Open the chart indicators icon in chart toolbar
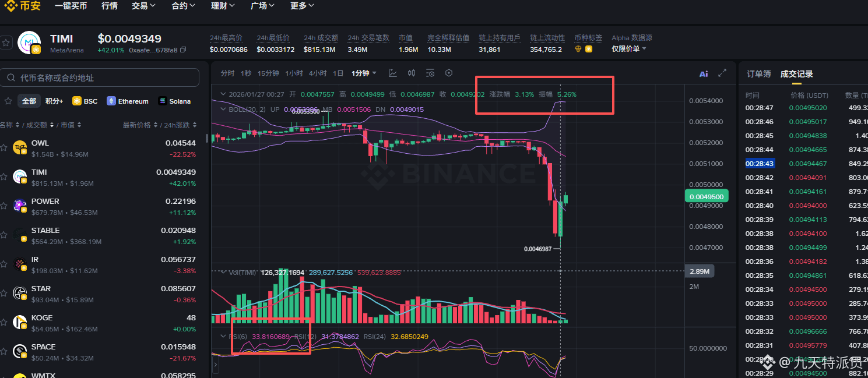868x378 pixels. coord(393,73)
